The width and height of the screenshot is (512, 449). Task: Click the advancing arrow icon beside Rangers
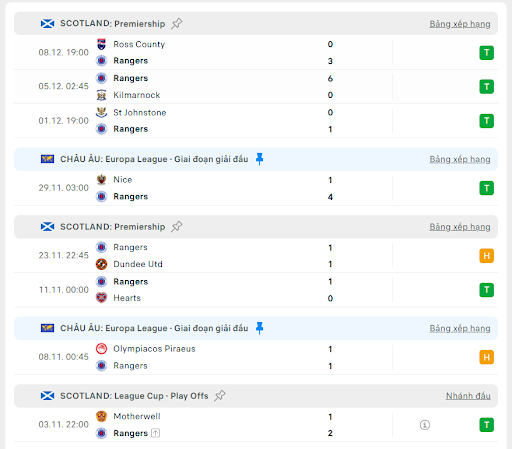pyautogui.click(x=155, y=433)
